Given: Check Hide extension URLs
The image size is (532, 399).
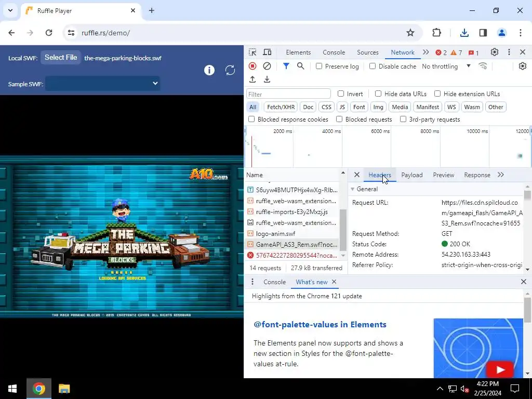Looking at the screenshot, I should coord(437,94).
